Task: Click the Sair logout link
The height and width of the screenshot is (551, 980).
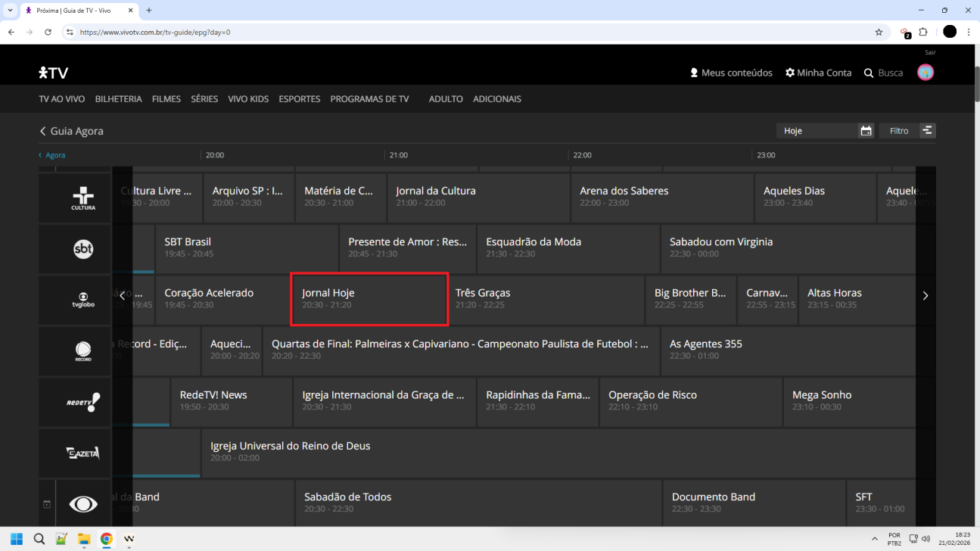Action: click(x=930, y=53)
